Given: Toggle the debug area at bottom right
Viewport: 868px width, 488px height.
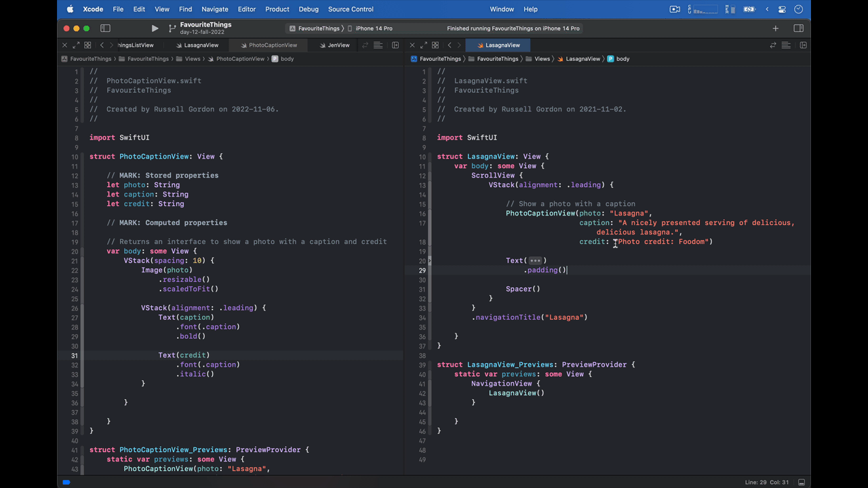Looking at the screenshot, I should tap(802, 482).
